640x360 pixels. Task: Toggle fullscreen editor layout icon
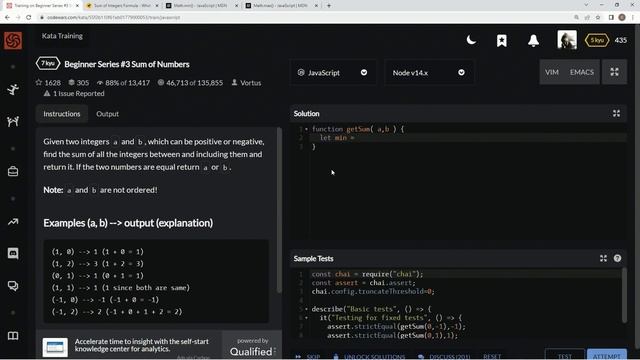614,72
